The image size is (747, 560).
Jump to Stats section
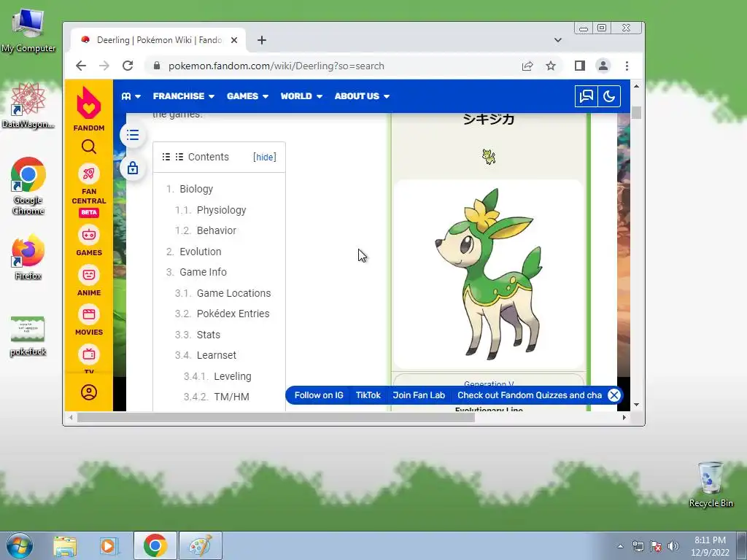coord(208,335)
